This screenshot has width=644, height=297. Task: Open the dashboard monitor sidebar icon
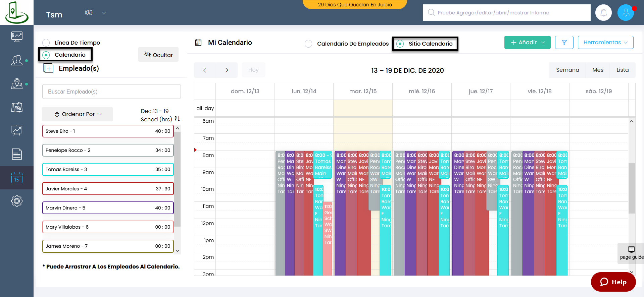[17, 36]
